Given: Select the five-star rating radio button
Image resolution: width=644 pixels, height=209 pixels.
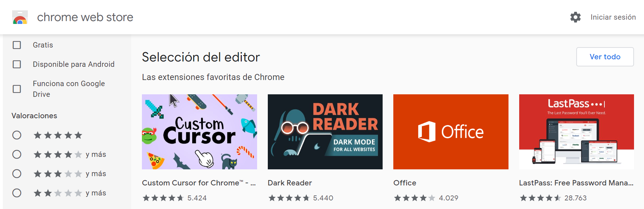Looking at the screenshot, I should click(x=17, y=135).
